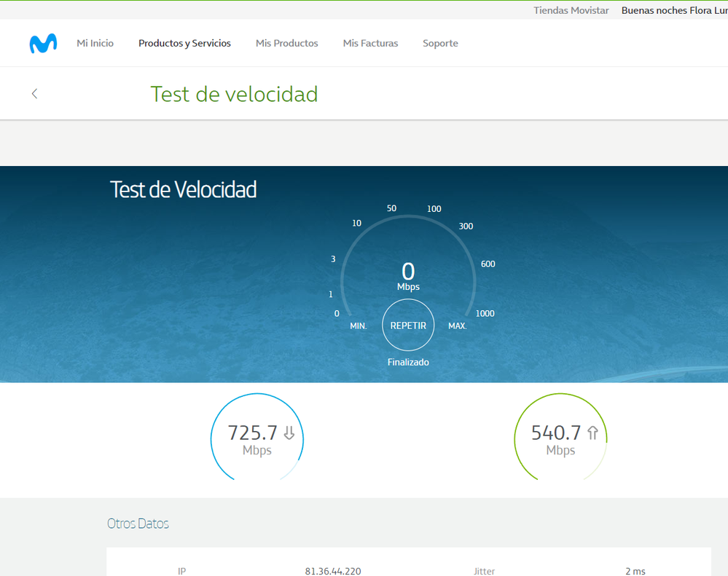The height and width of the screenshot is (576, 728).
Task: Select Mis Productos in navigation bar
Action: (x=286, y=44)
